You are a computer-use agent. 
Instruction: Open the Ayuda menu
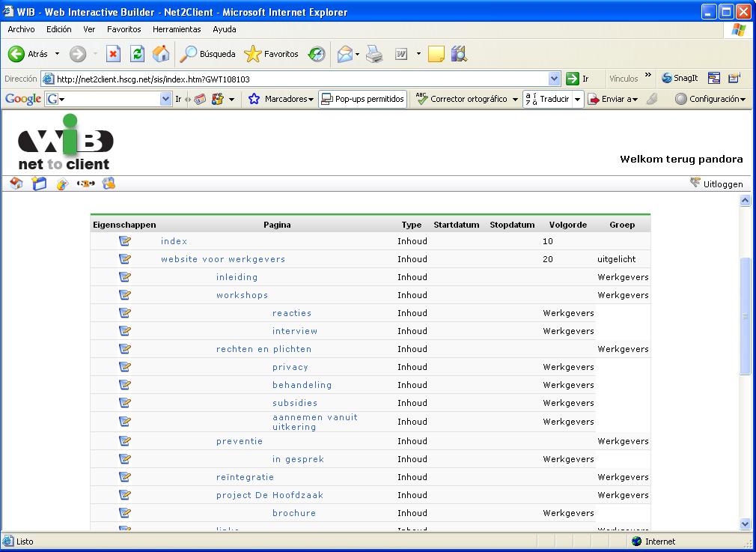click(x=225, y=29)
